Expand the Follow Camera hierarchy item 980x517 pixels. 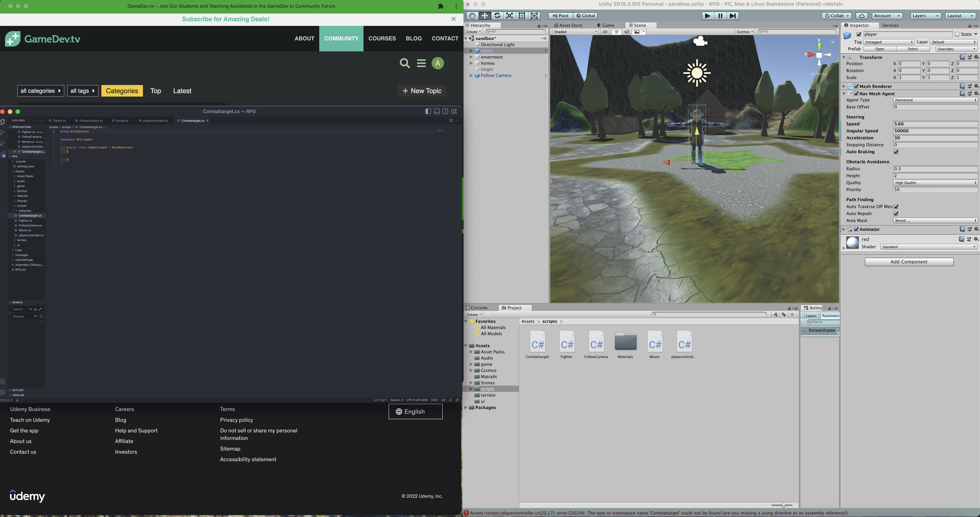471,76
